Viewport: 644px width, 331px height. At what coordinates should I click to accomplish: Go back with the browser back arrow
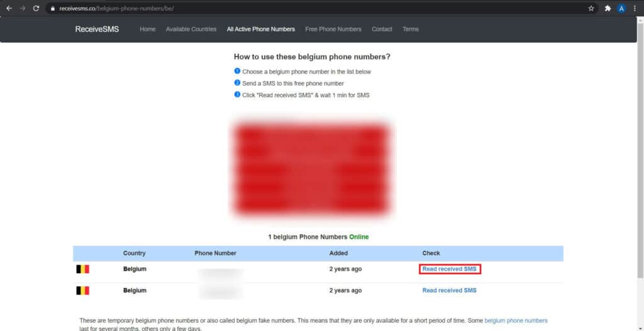pos(9,8)
